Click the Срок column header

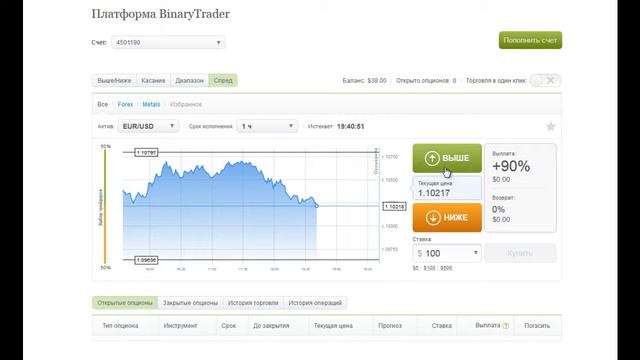pyautogui.click(x=229, y=326)
